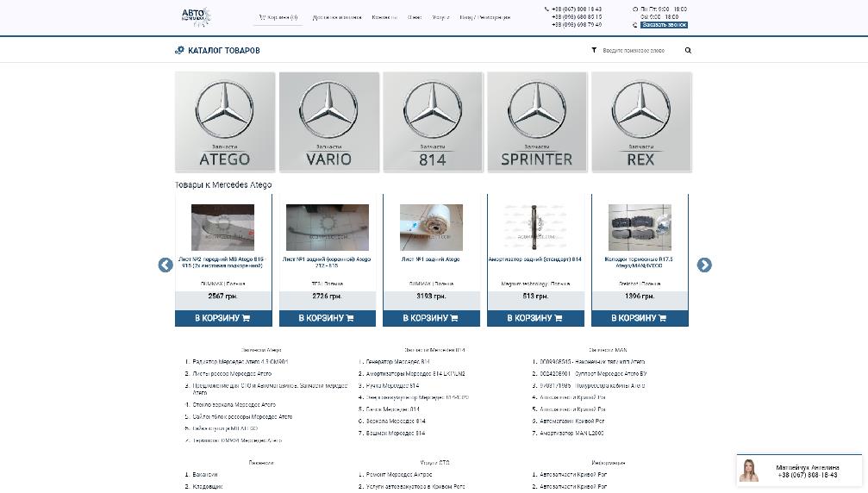The image size is (868, 493).
Task: Open the ATEGO parts category tile
Action: (x=225, y=121)
